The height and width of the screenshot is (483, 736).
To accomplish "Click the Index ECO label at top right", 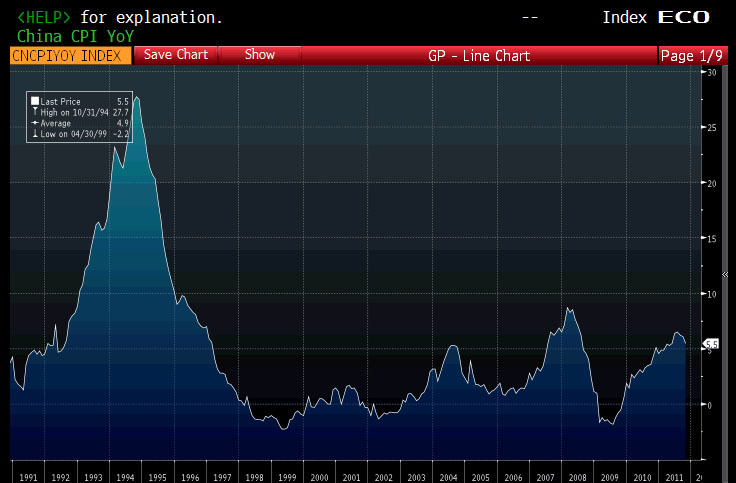I will click(x=655, y=17).
